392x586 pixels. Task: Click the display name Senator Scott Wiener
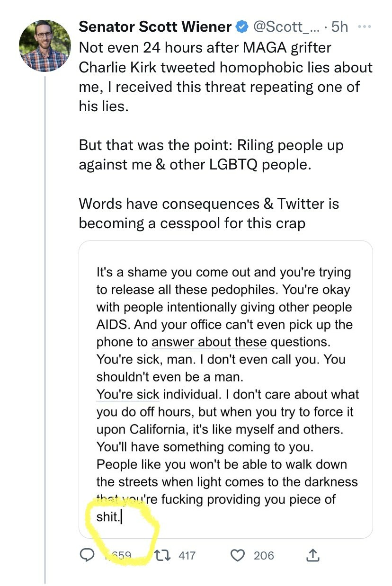pos(155,27)
